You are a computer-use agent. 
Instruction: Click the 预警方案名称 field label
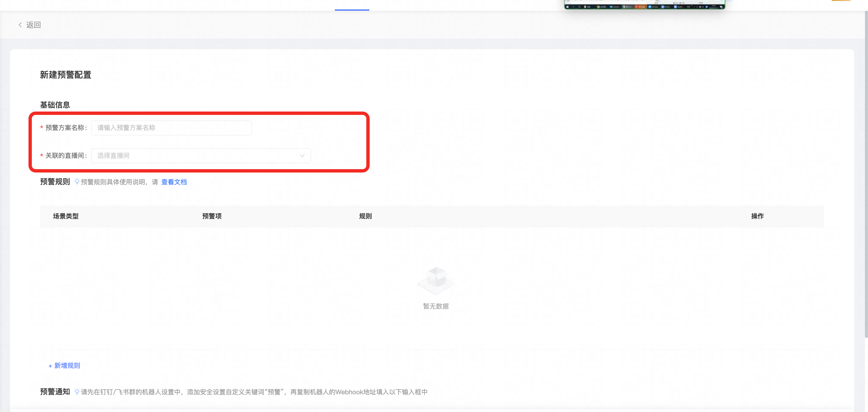65,128
